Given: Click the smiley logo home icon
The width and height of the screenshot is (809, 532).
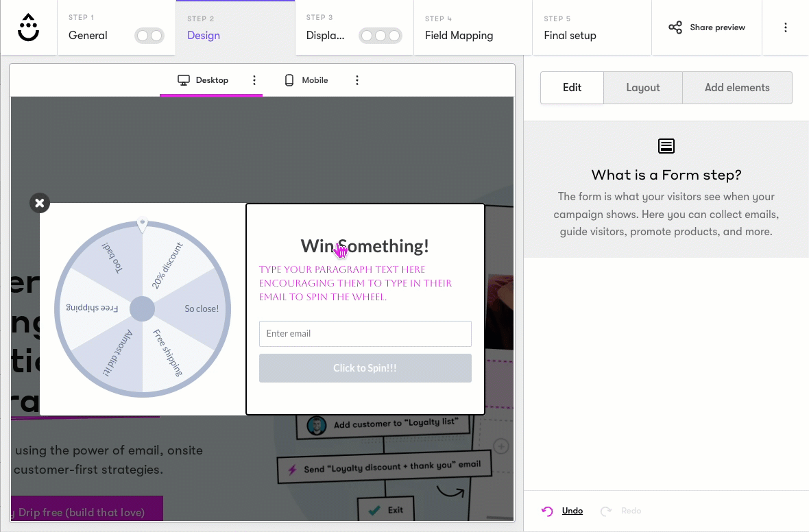Looking at the screenshot, I should (28, 27).
